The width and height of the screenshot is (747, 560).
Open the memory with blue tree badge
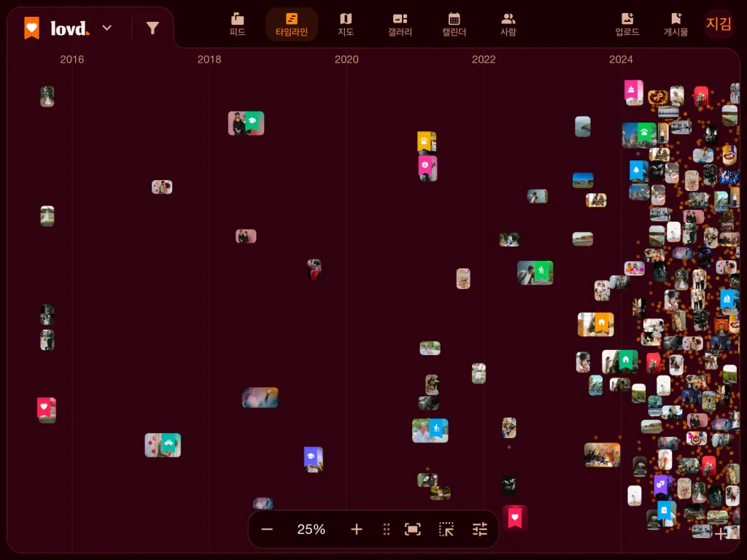click(638, 171)
